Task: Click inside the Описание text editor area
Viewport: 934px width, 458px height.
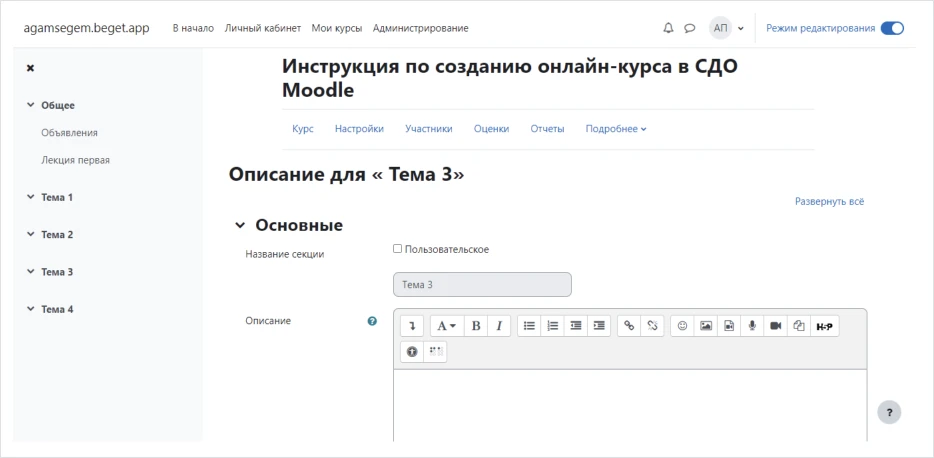Action: pyautogui.click(x=630, y=405)
